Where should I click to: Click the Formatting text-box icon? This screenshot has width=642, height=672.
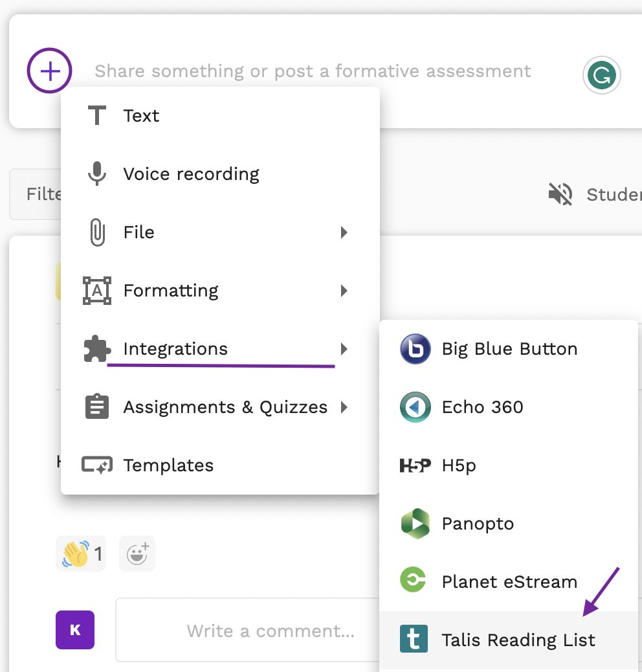tap(97, 291)
